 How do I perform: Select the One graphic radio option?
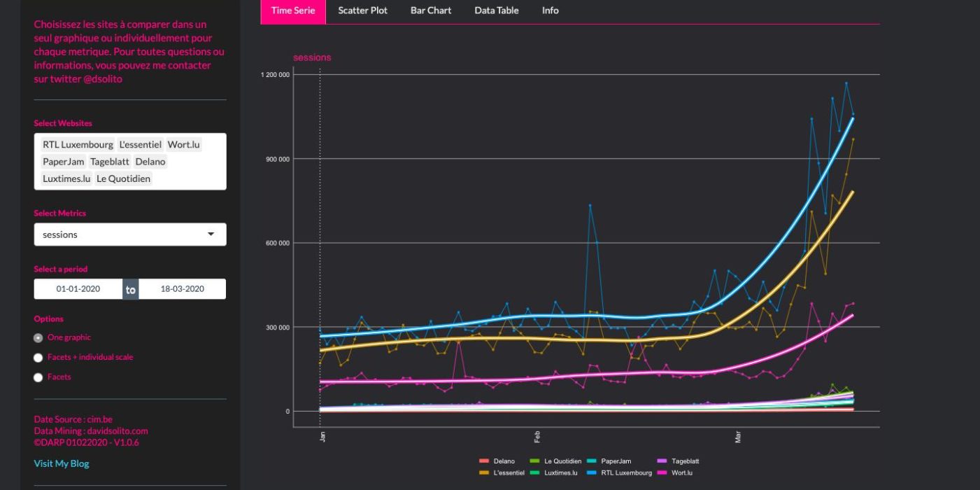38,337
